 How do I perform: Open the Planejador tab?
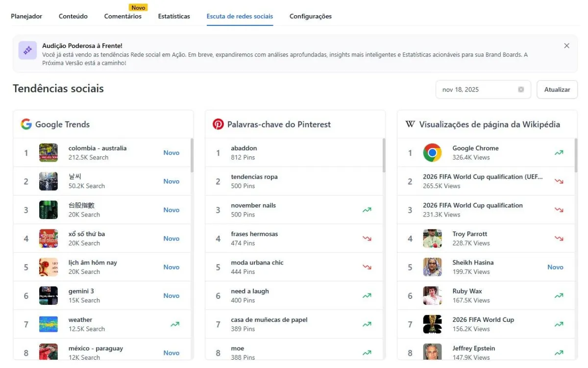(26, 16)
